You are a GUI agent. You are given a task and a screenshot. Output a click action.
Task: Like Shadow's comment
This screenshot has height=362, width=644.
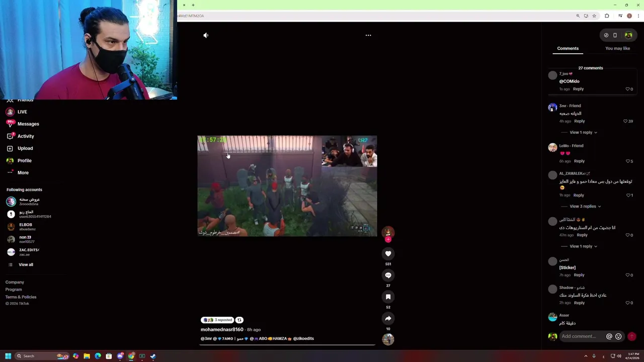click(628, 303)
